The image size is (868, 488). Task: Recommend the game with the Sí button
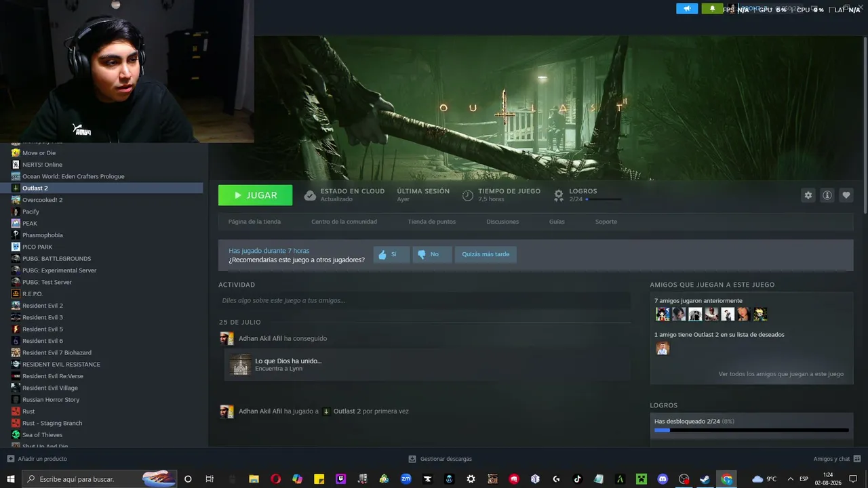pos(391,255)
